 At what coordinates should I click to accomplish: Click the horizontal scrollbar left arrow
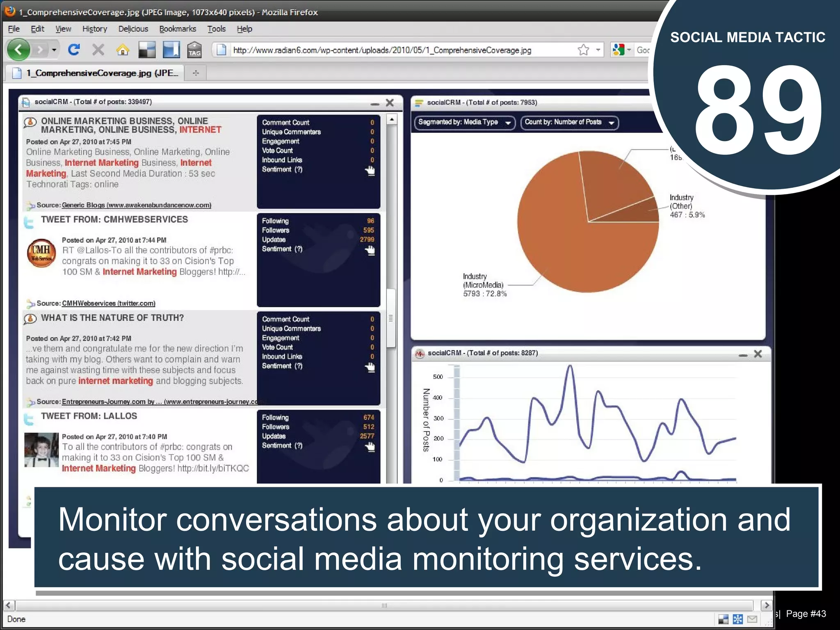tap(9, 605)
